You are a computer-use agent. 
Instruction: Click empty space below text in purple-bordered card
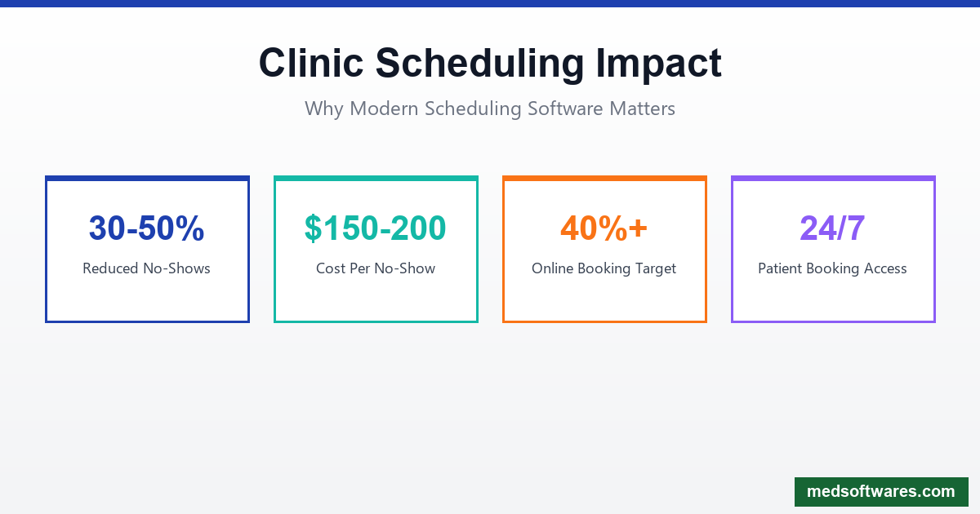coord(833,300)
